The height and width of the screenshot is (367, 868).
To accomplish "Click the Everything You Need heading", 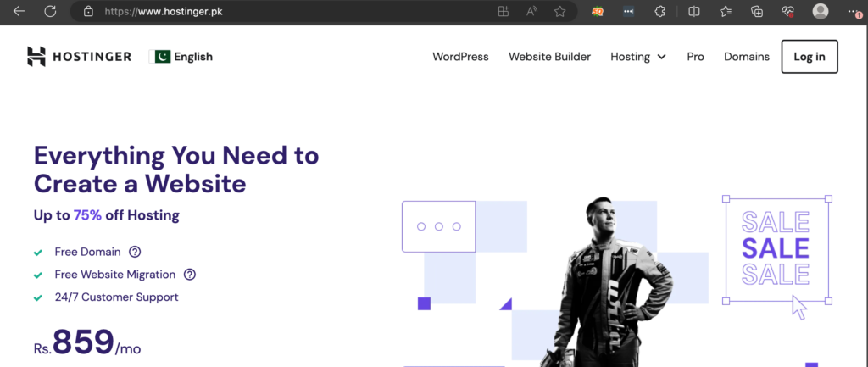I will point(176,170).
